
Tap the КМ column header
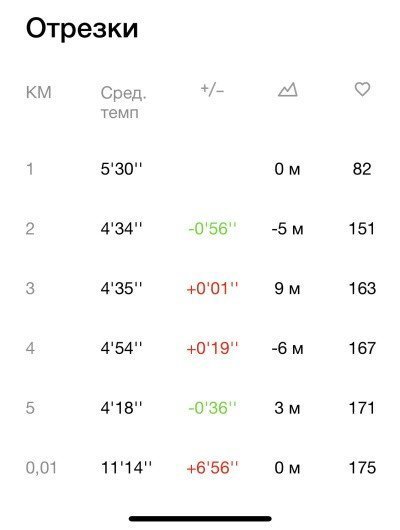click(39, 92)
